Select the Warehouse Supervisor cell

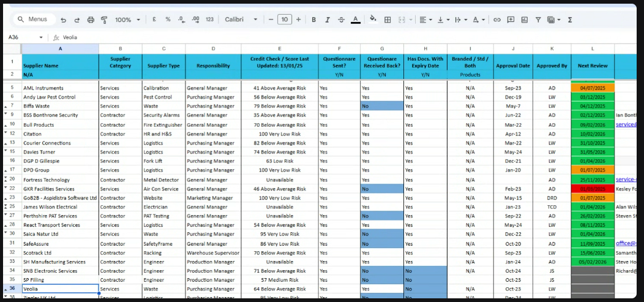(213, 253)
